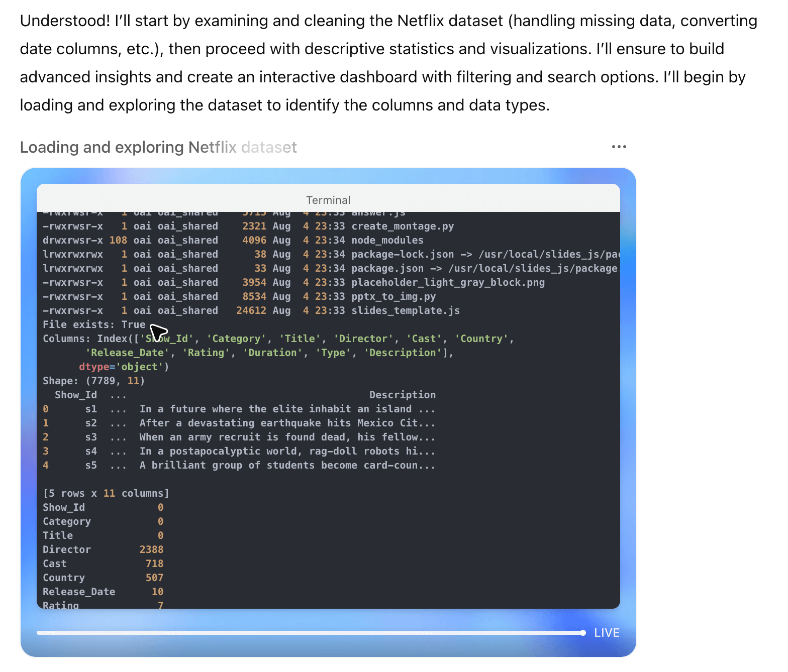Click the 'node_modules' directory entry
This screenshot has height=672, width=788.
coord(387,240)
